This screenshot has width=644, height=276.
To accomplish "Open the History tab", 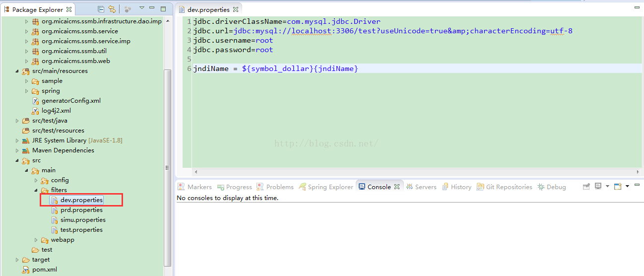I will point(456,187).
